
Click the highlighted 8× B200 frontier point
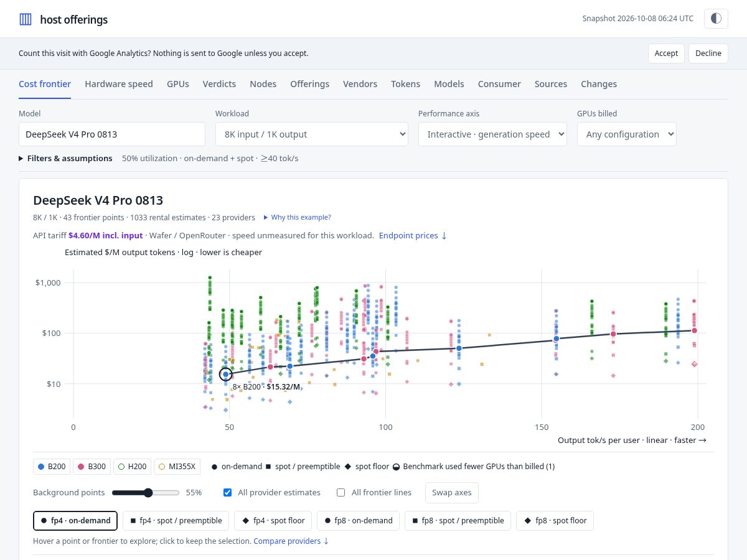click(x=225, y=375)
